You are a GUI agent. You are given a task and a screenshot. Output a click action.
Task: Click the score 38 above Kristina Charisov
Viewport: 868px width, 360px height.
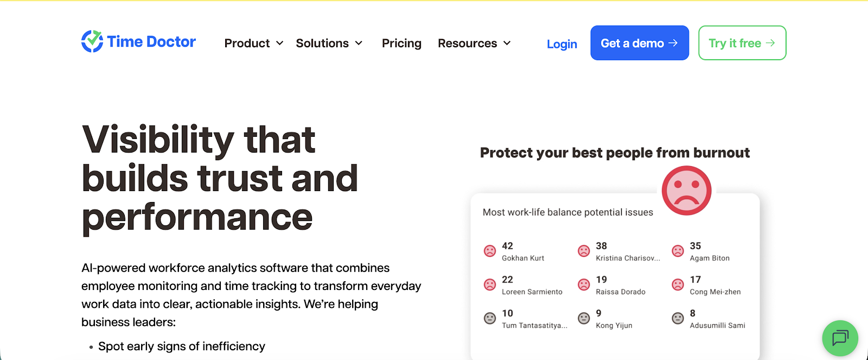(601, 246)
